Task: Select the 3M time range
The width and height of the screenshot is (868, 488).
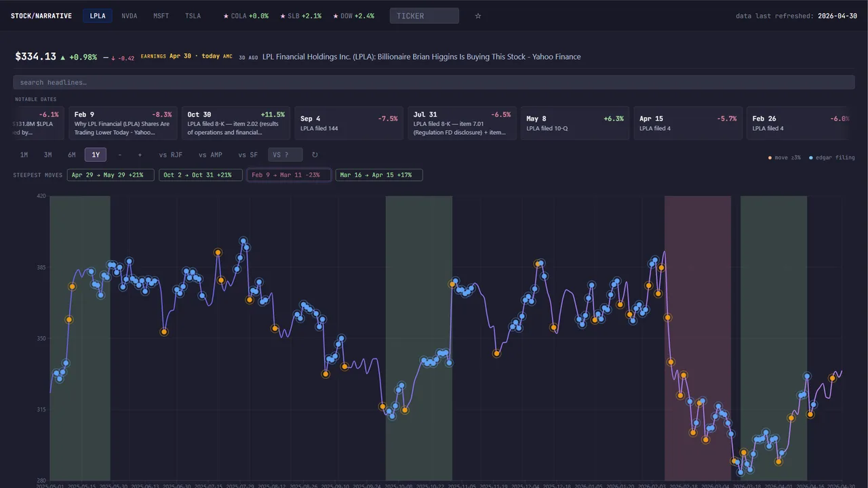Action: pyautogui.click(x=47, y=155)
